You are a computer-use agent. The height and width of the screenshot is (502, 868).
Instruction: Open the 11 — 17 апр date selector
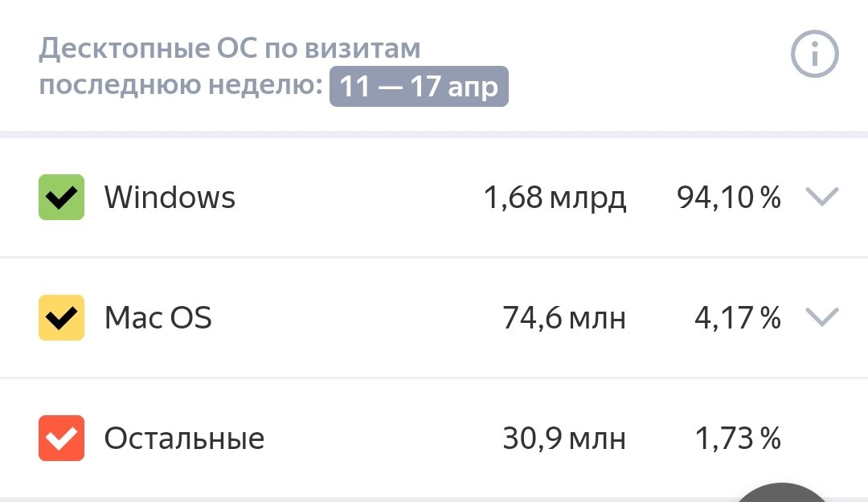click(x=419, y=87)
